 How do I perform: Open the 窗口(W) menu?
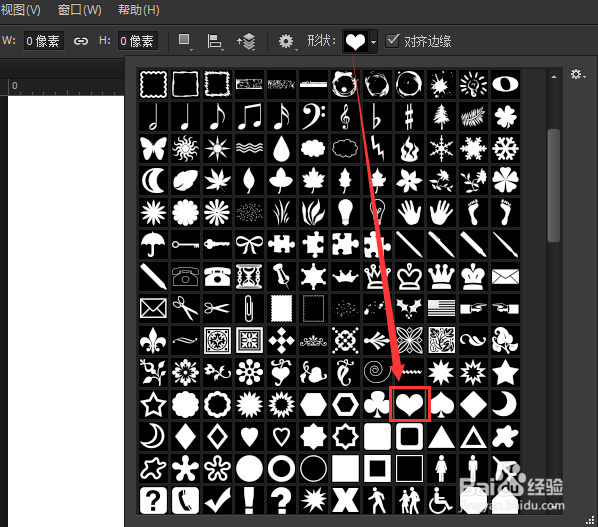click(x=79, y=10)
